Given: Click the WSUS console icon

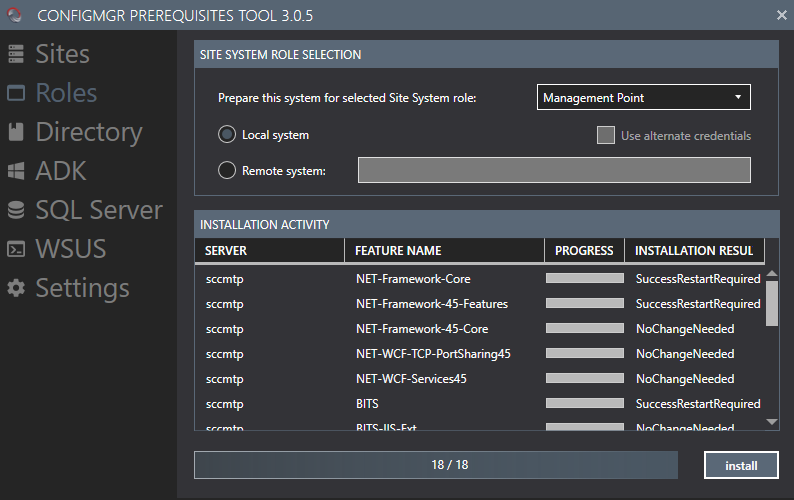Looking at the screenshot, I should click(16, 249).
